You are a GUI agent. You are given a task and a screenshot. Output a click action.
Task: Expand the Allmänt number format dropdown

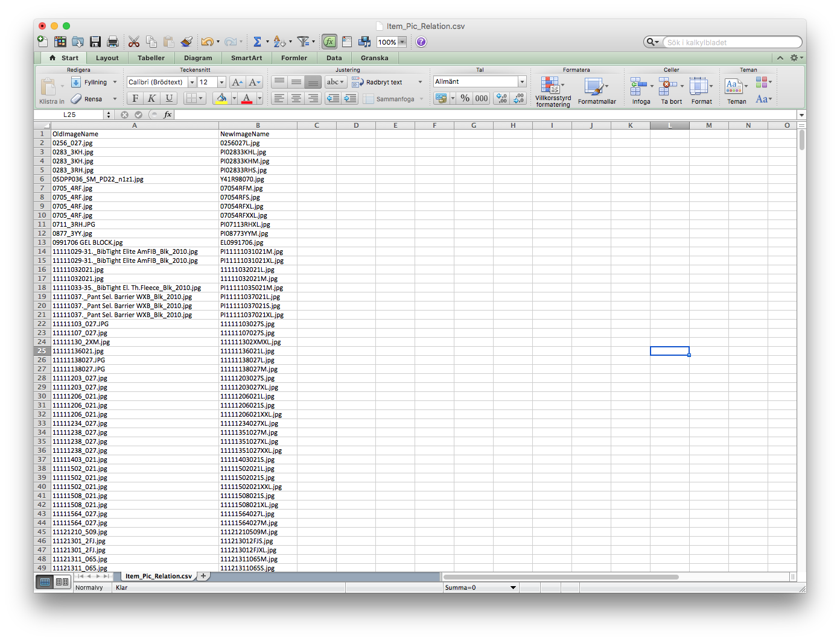click(x=522, y=81)
